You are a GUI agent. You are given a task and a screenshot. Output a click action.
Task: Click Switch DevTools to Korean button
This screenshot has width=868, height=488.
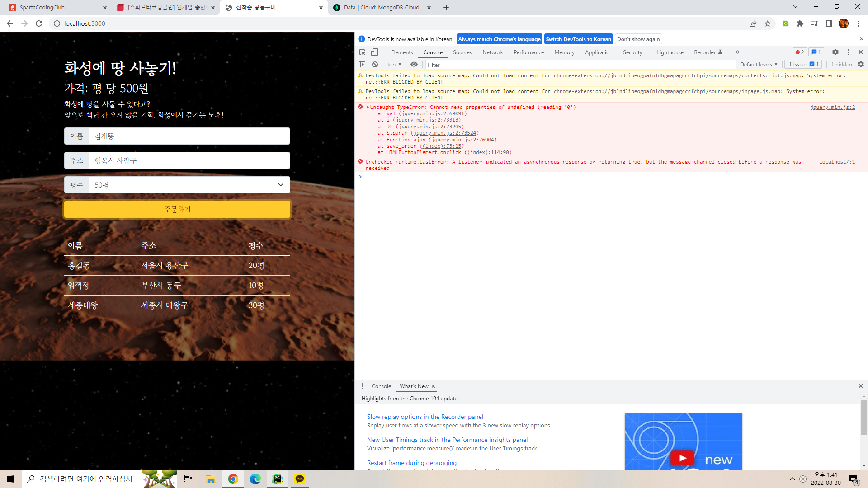578,39
